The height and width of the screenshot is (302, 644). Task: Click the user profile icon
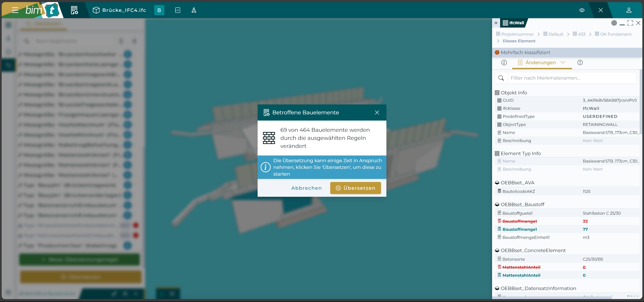tap(629, 10)
